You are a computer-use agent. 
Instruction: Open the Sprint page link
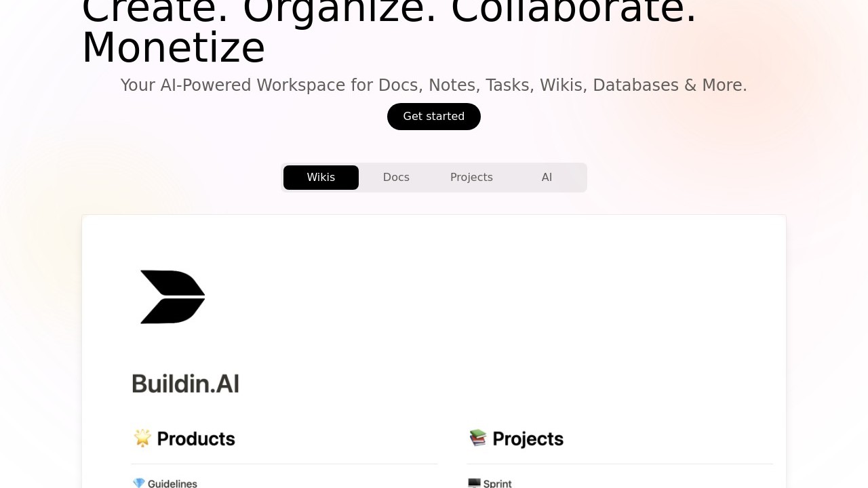click(x=497, y=483)
